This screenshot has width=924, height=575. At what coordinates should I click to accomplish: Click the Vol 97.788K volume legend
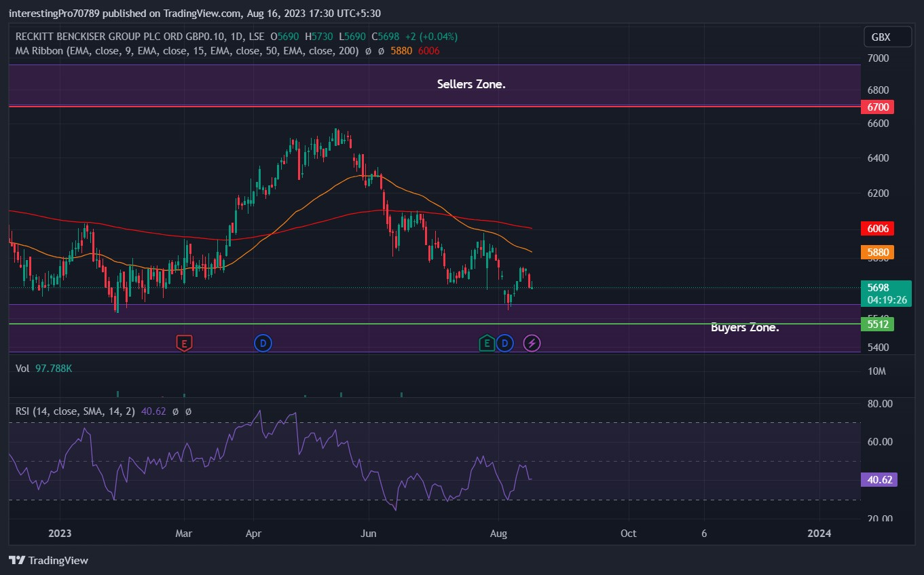44,368
